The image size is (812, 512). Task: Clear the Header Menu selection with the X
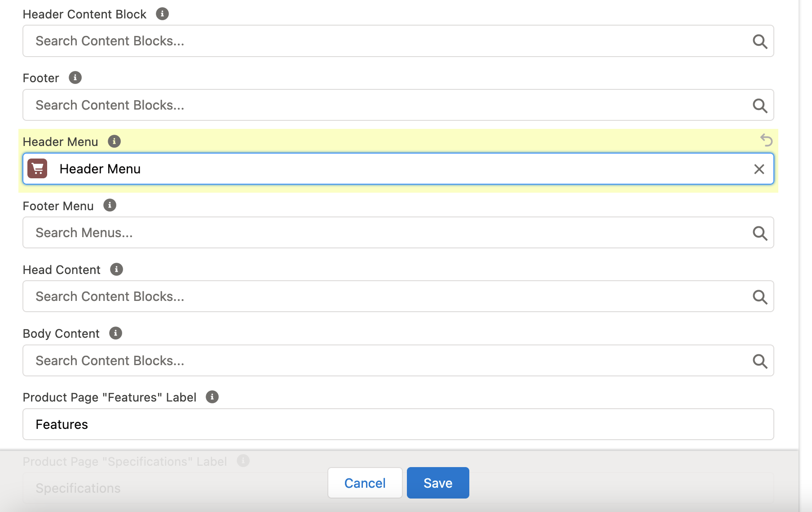click(x=759, y=169)
